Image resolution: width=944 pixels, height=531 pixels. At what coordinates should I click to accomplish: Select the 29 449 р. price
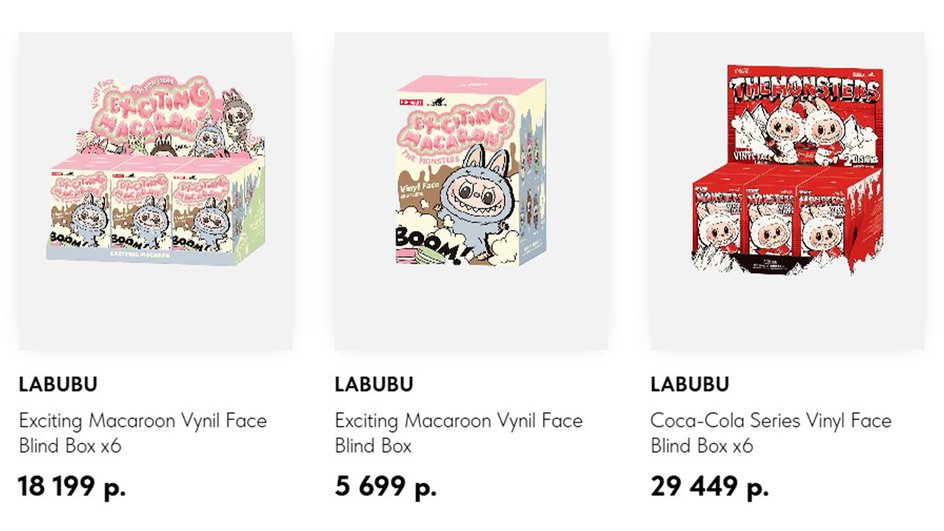709,486
